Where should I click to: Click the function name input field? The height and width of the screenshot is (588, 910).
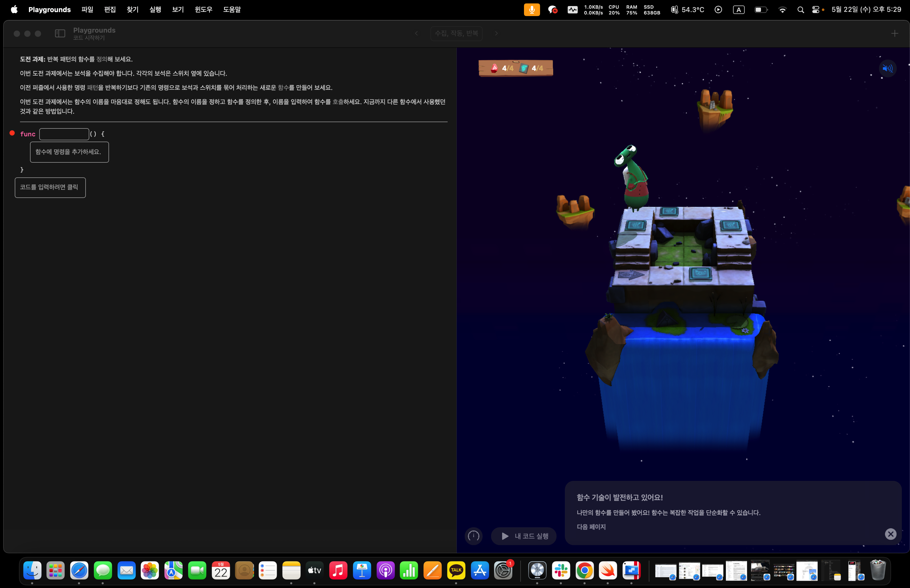coord(64,134)
